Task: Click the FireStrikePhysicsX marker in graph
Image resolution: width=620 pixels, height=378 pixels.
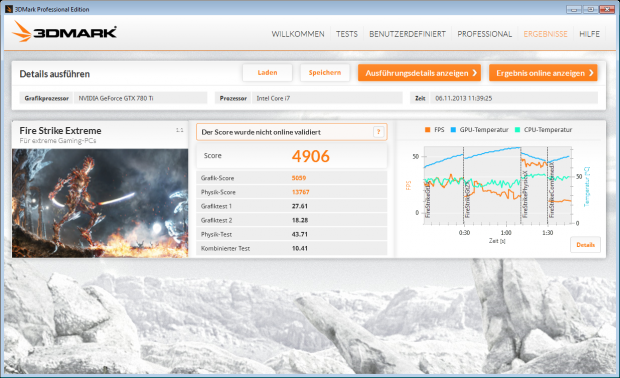Action: (x=525, y=194)
